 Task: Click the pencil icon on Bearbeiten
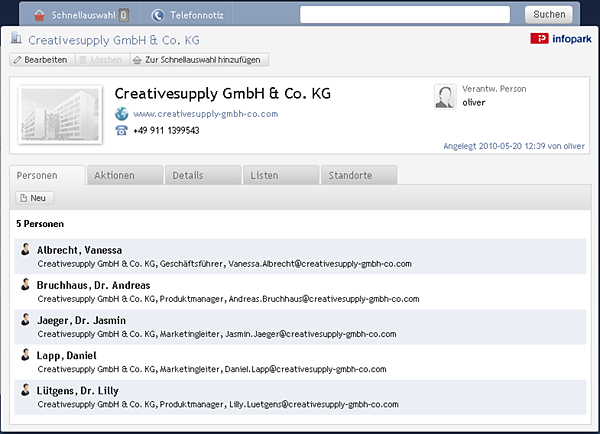(x=17, y=60)
